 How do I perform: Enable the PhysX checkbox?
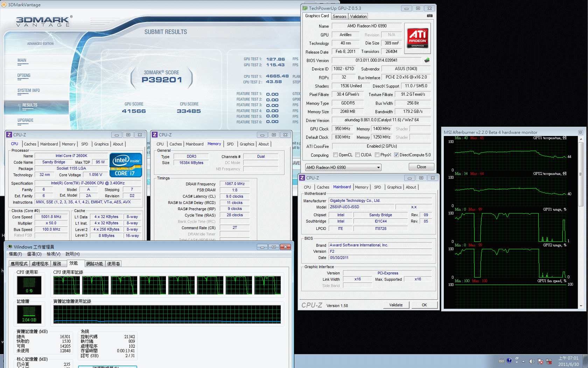click(377, 155)
